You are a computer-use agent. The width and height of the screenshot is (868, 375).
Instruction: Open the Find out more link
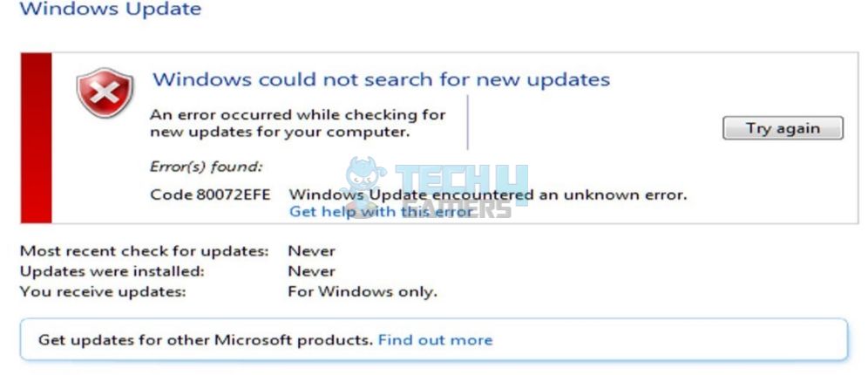(435, 339)
